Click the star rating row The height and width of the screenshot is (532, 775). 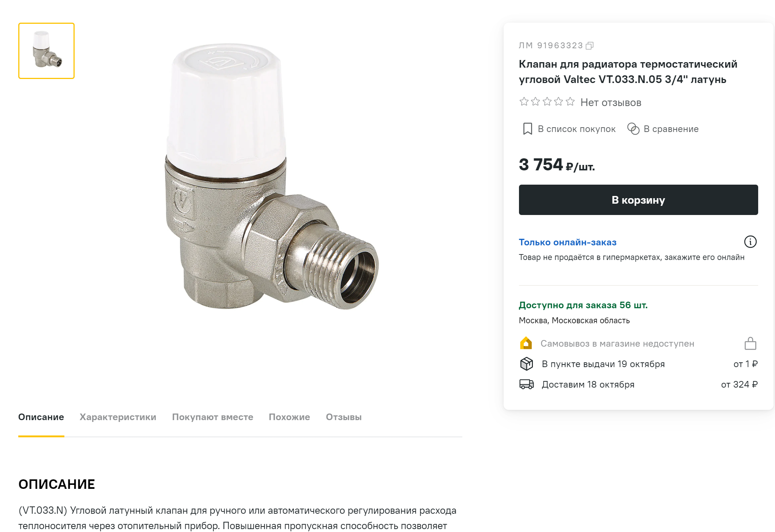point(547,102)
